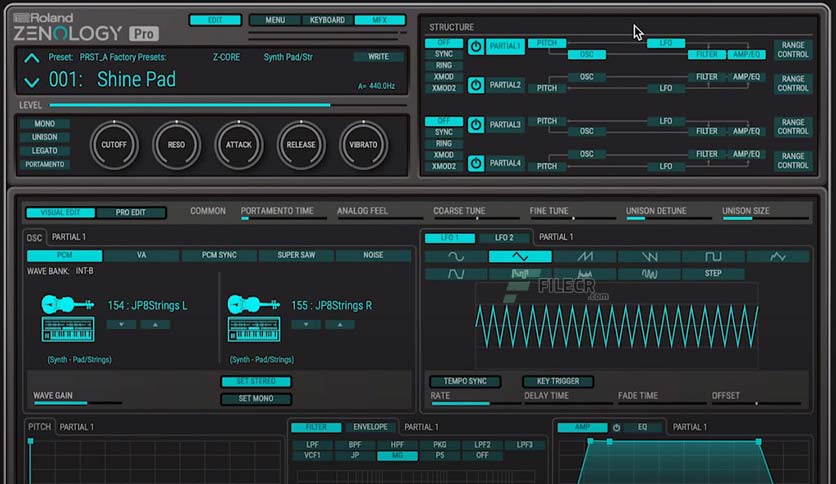Select square LFO waveform icon
The height and width of the screenshot is (484, 836).
(713, 257)
